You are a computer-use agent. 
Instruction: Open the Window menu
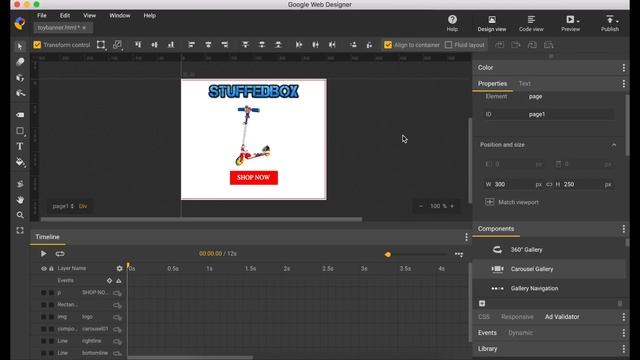(x=120, y=16)
